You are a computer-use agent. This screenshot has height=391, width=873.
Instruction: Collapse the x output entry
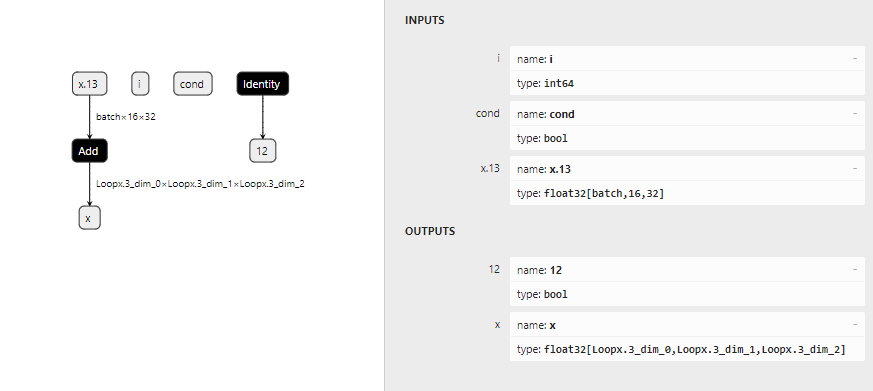855,325
